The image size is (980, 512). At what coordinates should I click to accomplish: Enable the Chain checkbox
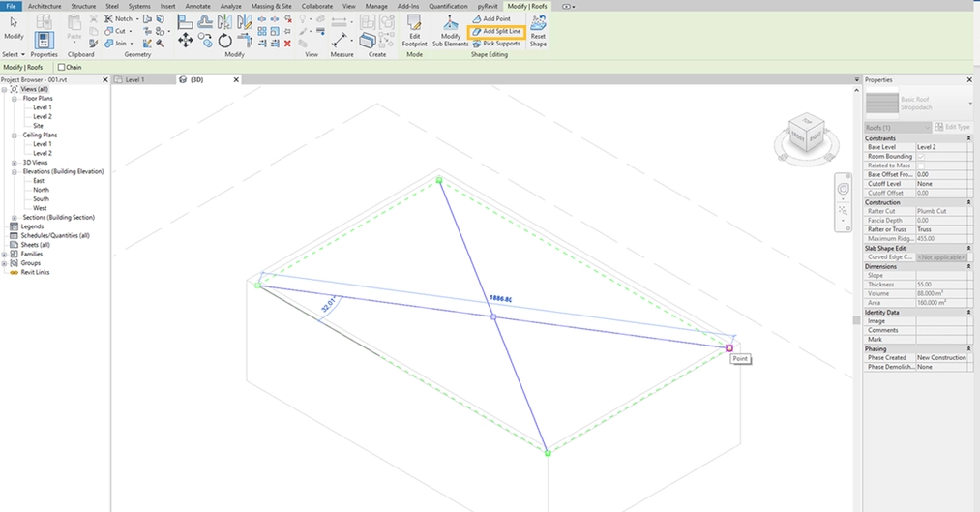click(x=62, y=68)
